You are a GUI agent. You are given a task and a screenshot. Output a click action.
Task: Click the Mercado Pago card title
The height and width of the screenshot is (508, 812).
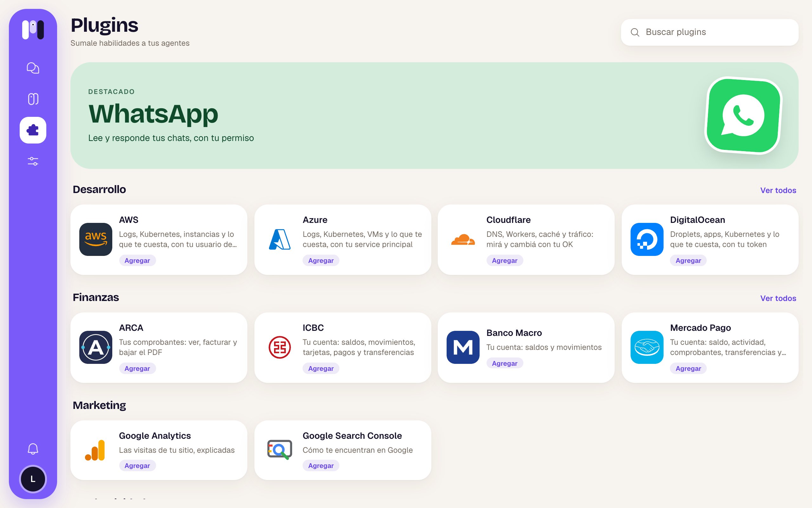click(x=700, y=328)
